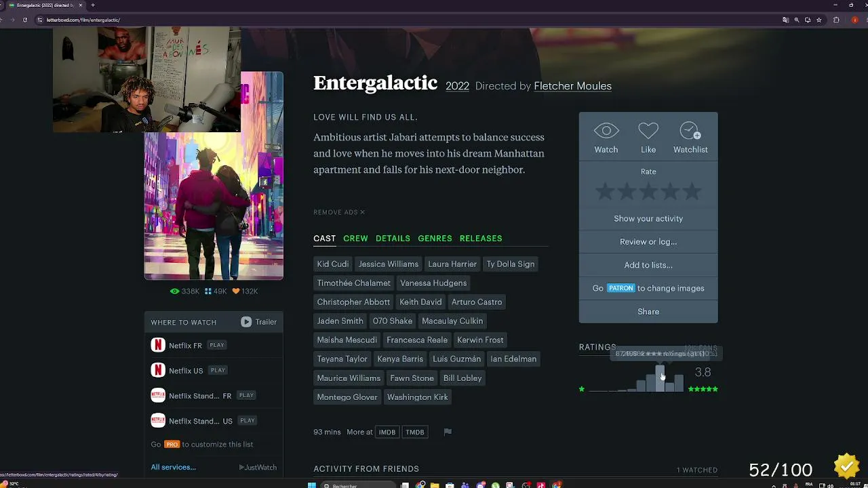Screen dimensions: 868x488
Task: Click the PATRON badge
Action: pyautogui.click(x=620, y=288)
